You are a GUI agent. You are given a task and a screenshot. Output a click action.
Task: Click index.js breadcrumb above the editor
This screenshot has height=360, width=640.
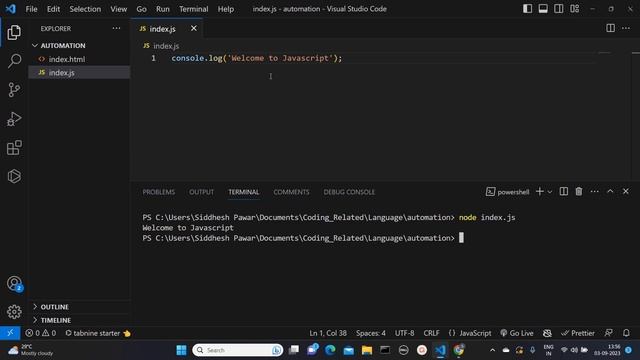[162, 46]
